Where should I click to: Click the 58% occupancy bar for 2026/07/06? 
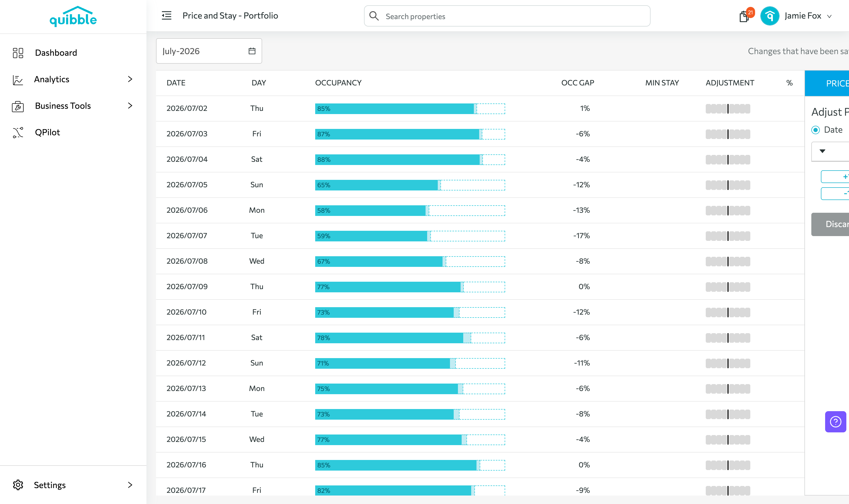pos(410,211)
